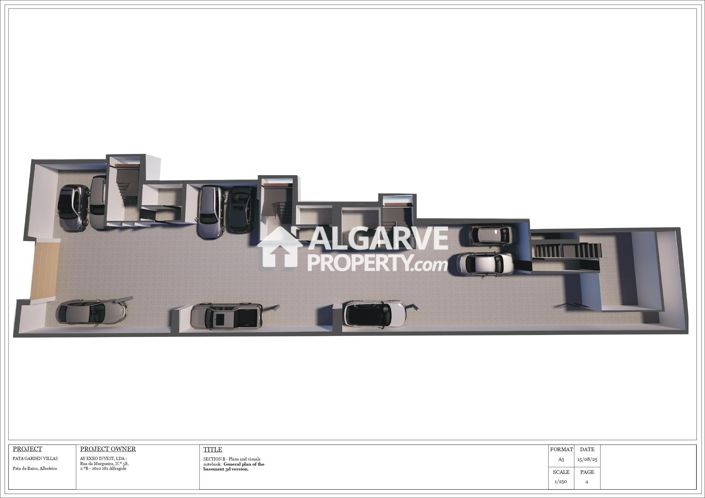705x498 pixels.
Task: Click the FORMAT cell showing A3
Action: click(560, 455)
